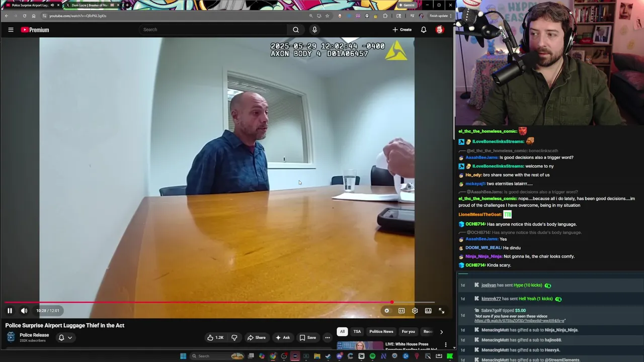
Task: Open the Police Release channel name
Action: tap(34, 335)
